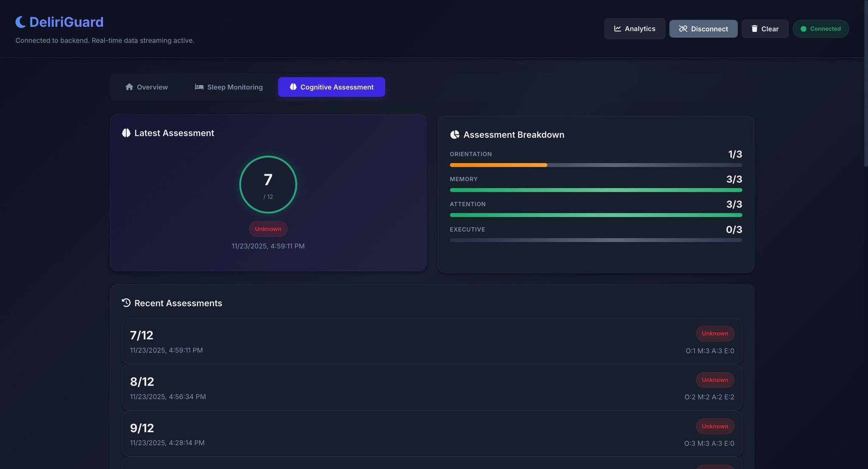868x469 pixels.
Task: Click the trash icon on Clear button
Action: [754, 28]
